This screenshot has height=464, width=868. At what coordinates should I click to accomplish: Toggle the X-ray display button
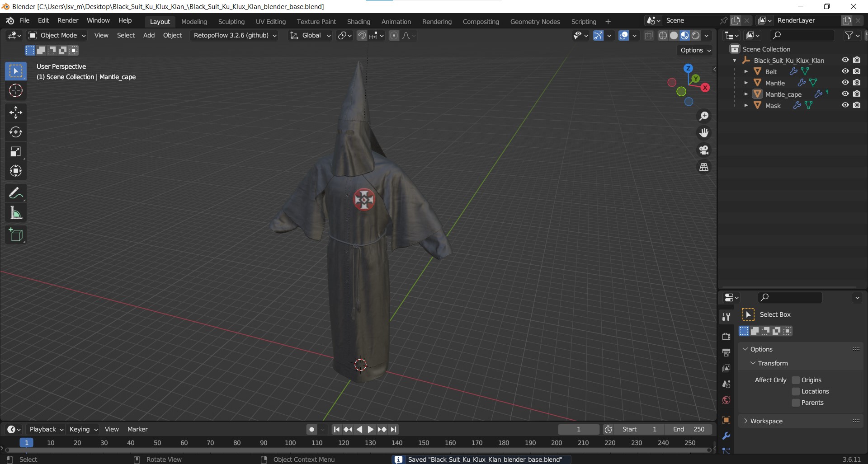click(x=649, y=36)
